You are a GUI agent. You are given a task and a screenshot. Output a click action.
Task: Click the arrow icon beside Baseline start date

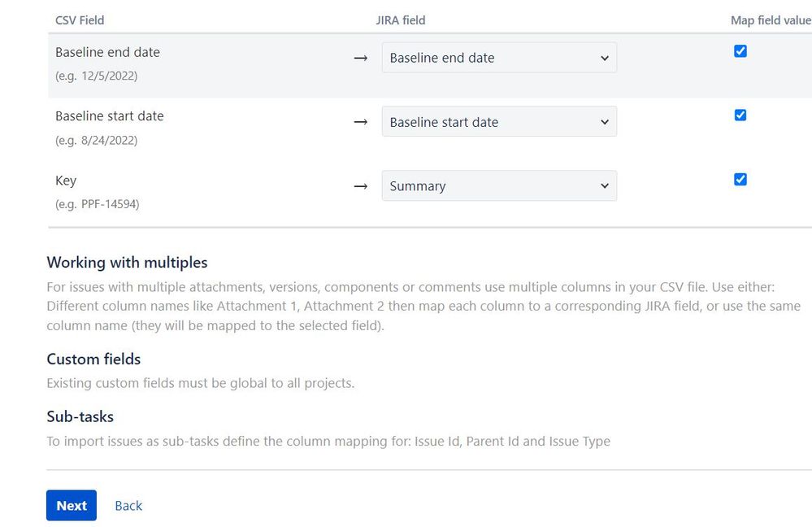tap(360, 122)
